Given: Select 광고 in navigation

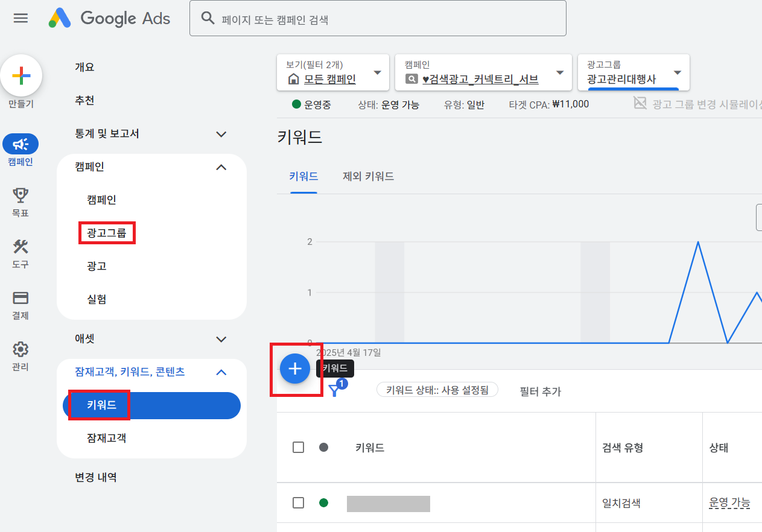Looking at the screenshot, I should click(x=97, y=266).
